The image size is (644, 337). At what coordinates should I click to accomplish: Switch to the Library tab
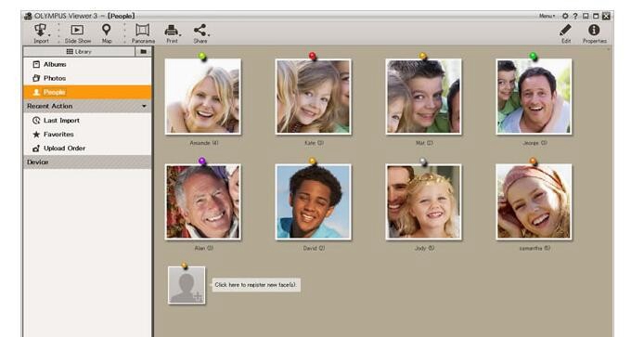(x=79, y=51)
